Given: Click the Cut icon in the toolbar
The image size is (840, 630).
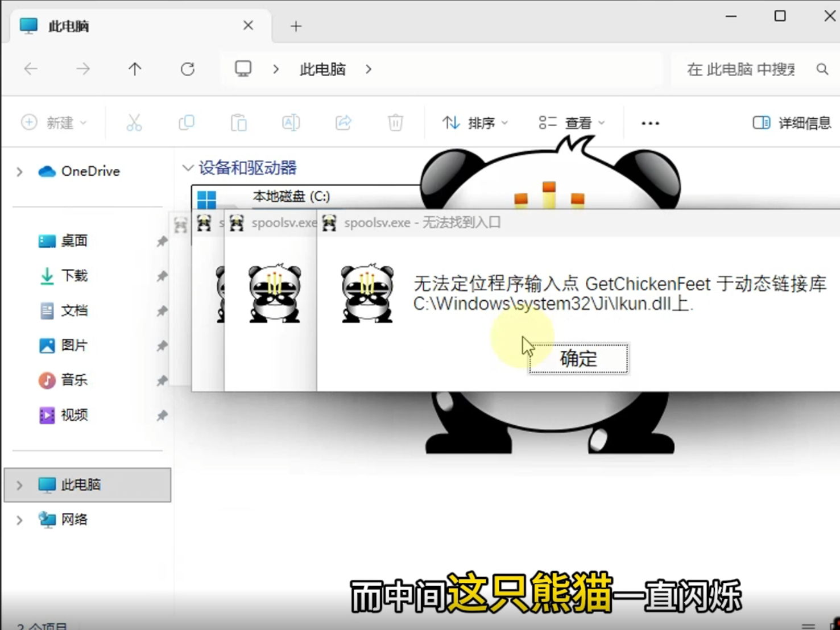Looking at the screenshot, I should [134, 122].
